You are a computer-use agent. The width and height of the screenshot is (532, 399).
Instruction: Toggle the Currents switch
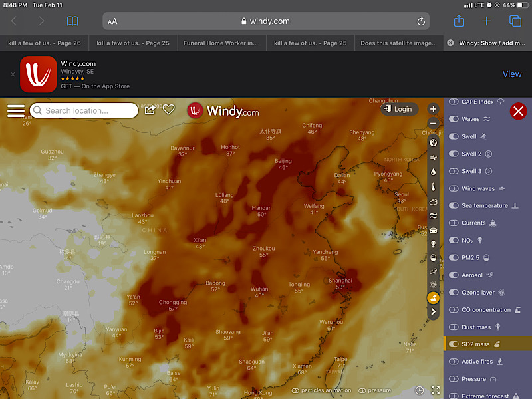pyautogui.click(x=454, y=223)
